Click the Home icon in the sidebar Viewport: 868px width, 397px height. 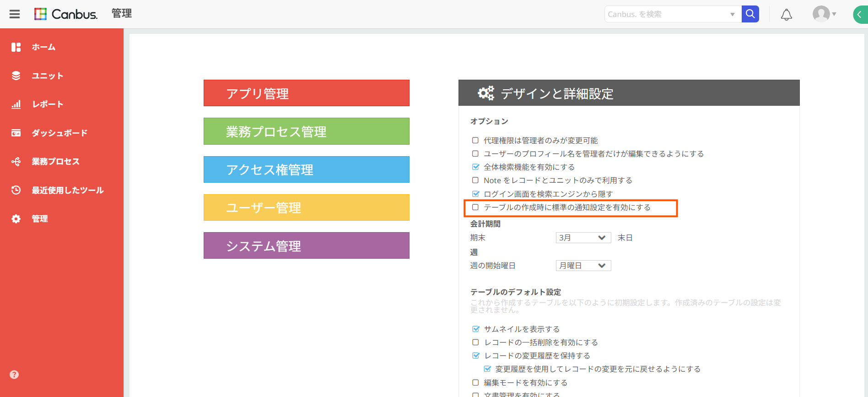coord(16,47)
